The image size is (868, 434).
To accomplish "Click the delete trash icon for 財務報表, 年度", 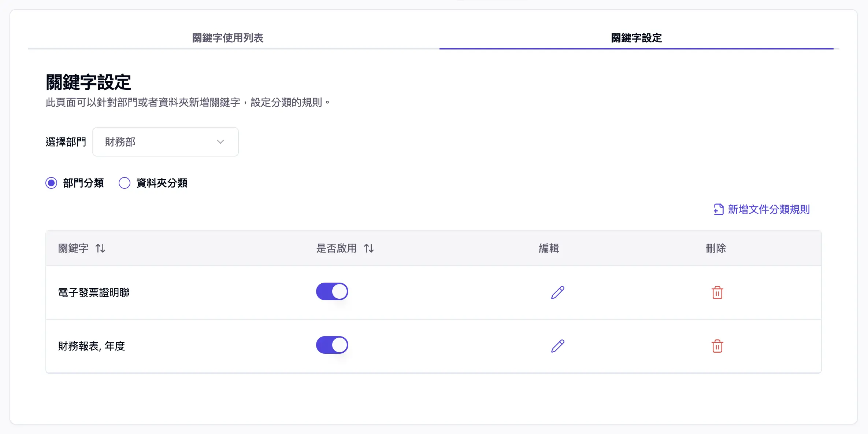I will pyautogui.click(x=717, y=345).
